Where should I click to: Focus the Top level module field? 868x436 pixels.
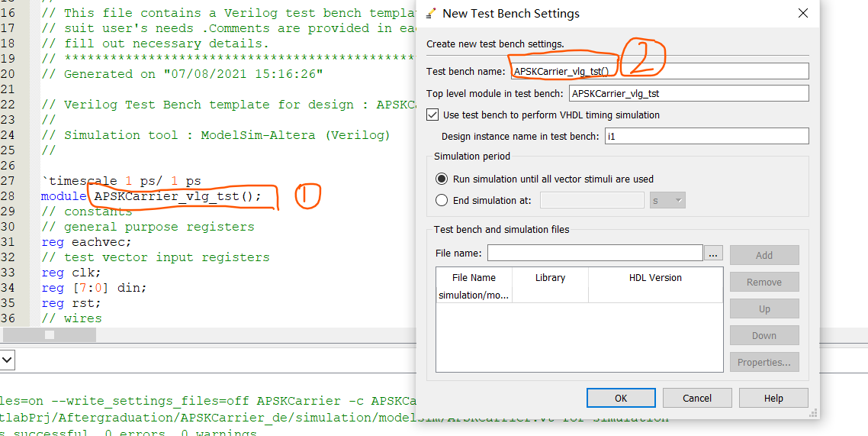688,93
